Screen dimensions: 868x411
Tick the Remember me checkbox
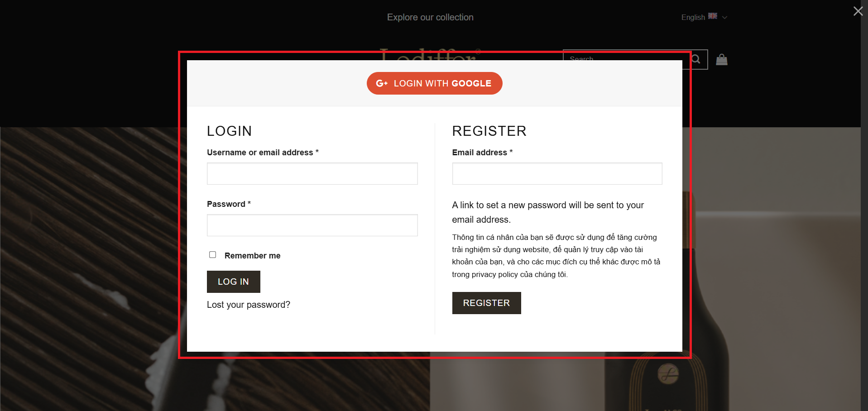(x=213, y=255)
